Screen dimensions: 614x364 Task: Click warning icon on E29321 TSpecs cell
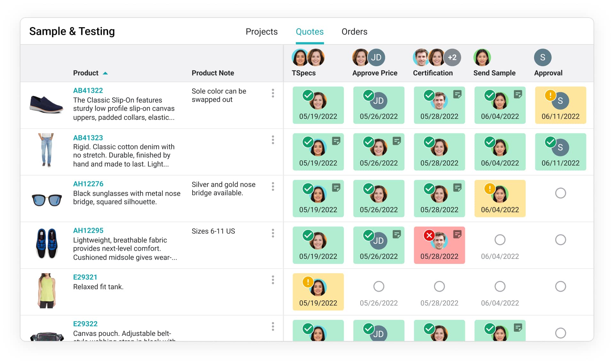[308, 282]
